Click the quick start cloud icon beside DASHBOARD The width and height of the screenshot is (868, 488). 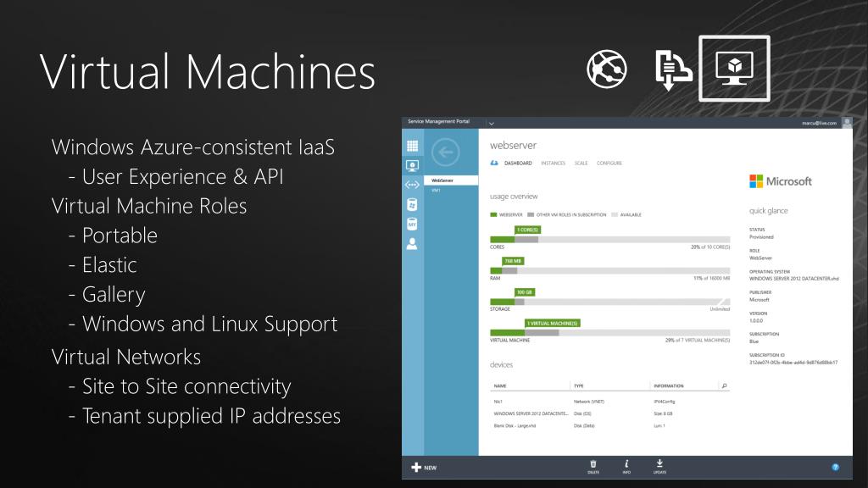[x=494, y=163]
